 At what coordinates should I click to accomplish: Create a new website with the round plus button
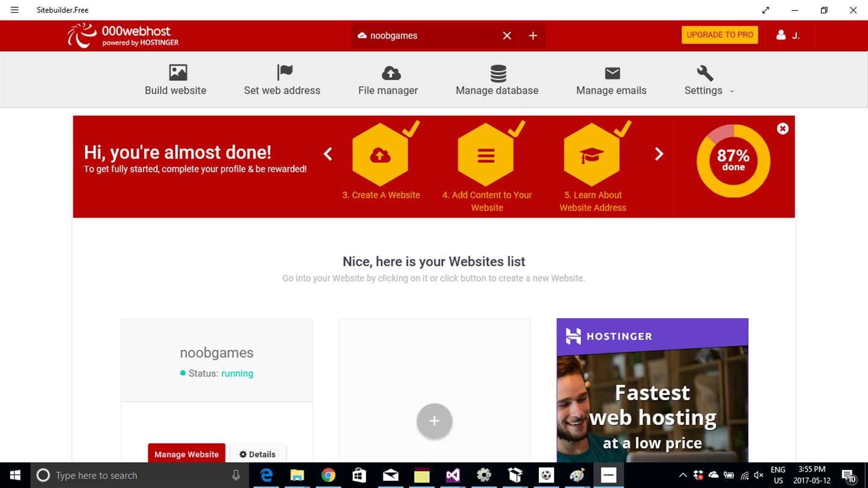pos(435,421)
